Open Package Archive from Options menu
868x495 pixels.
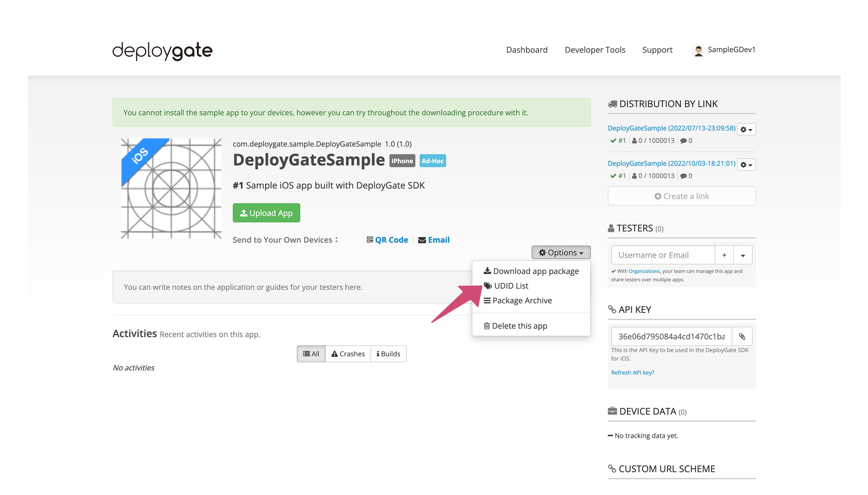click(x=517, y=300)
